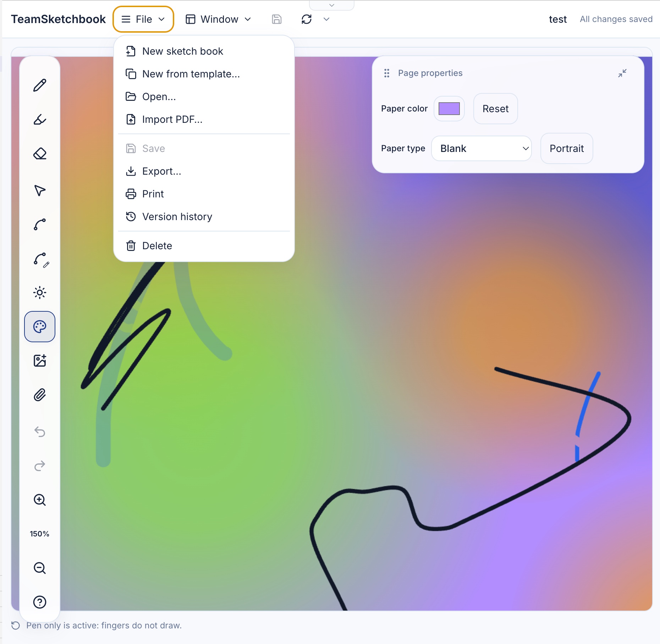Image resolution: width=660 pixels, height=644 pixels.
Task: Click the sync refresh icon
Action: (x=307, y=19)
